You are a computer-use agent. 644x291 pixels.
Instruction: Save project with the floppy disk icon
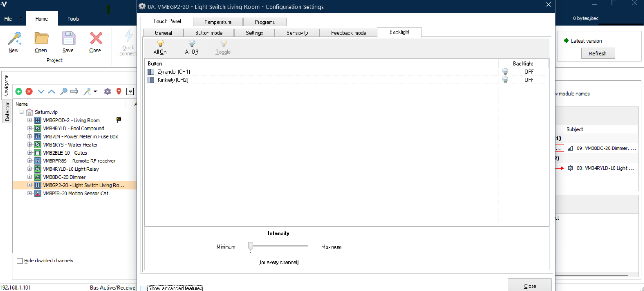coord(68,38)
